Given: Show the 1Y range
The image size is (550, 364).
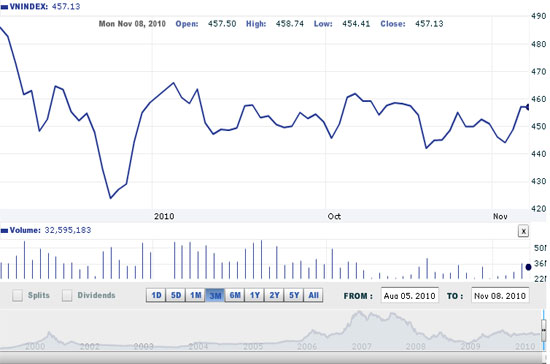Looking at the screenshot, I should [x=254, y=295].
